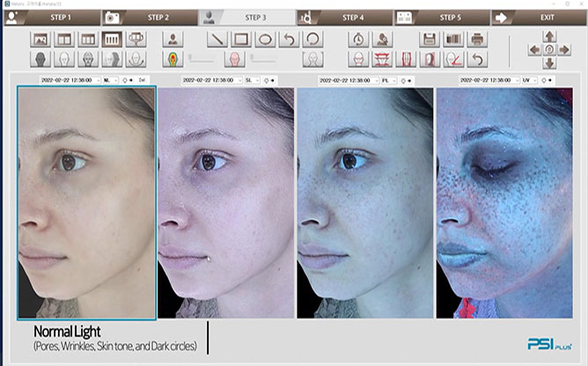Adjust the slider beside heat map icon

point(202,59)
